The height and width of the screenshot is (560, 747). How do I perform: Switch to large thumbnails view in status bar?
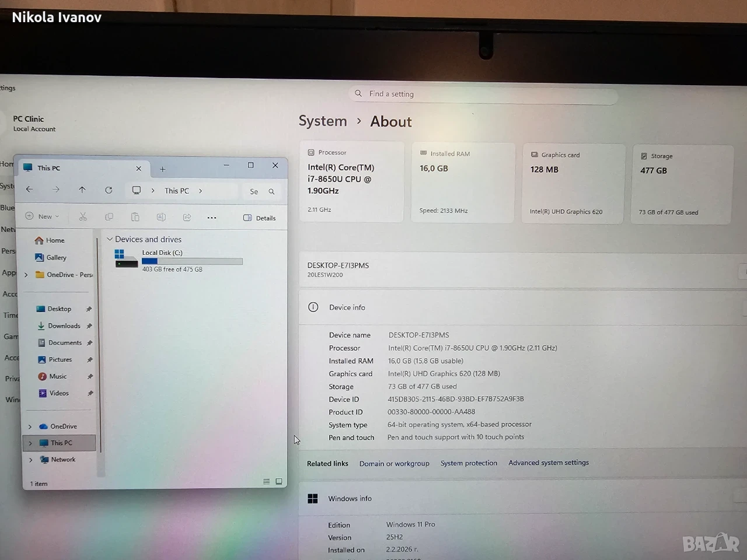tap(279, 482)
